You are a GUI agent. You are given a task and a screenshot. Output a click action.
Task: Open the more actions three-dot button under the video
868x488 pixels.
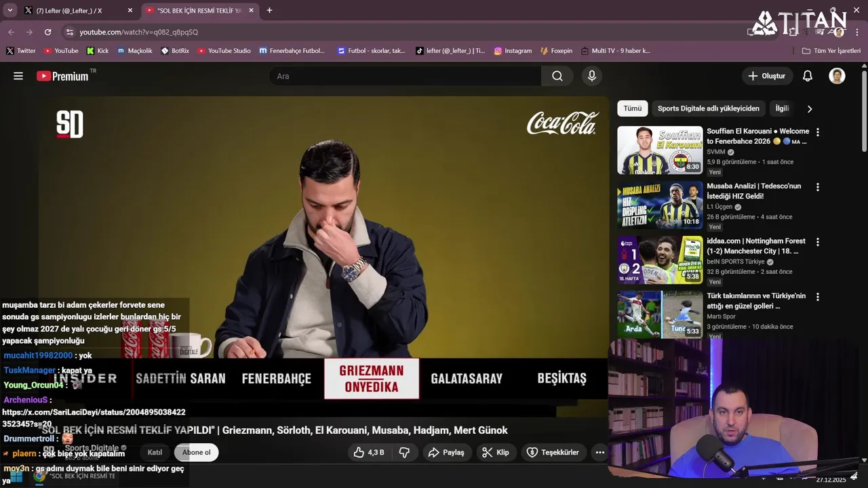pos(599,452)
